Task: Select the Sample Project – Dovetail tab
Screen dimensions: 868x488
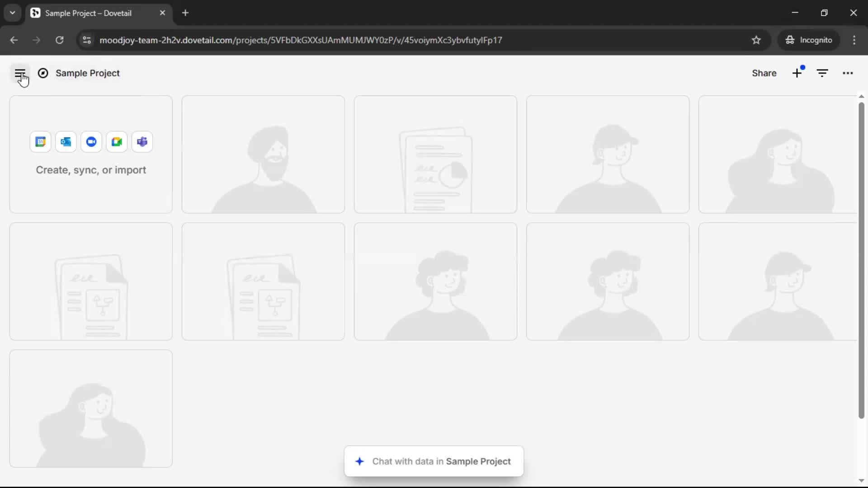Action: [x=88, y=13]
